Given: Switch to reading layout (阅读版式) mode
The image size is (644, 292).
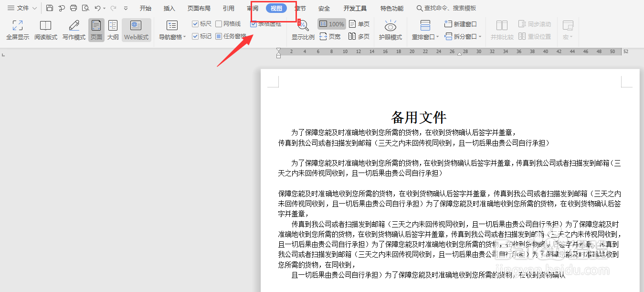Looking at the screenshot, I should pos(46,30).
